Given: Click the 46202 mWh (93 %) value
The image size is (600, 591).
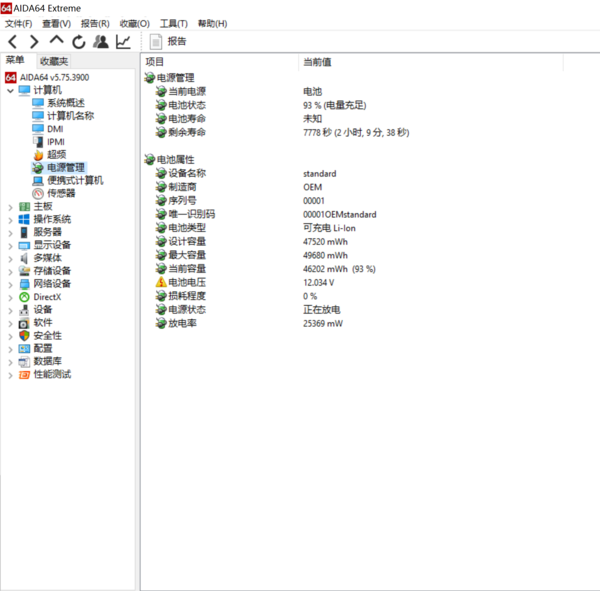Looking at the screenshot, I should tap(339, 269).
